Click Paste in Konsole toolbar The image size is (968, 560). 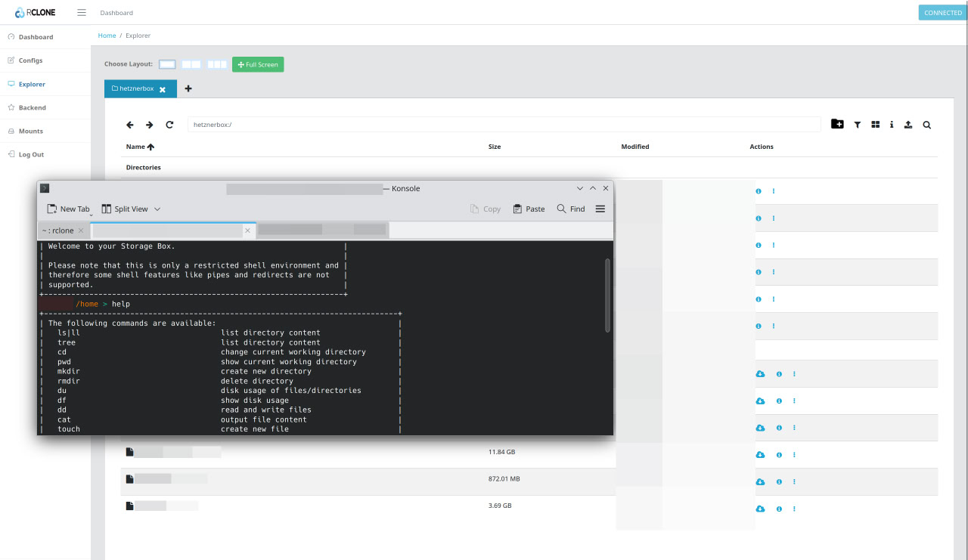(529, 209)
